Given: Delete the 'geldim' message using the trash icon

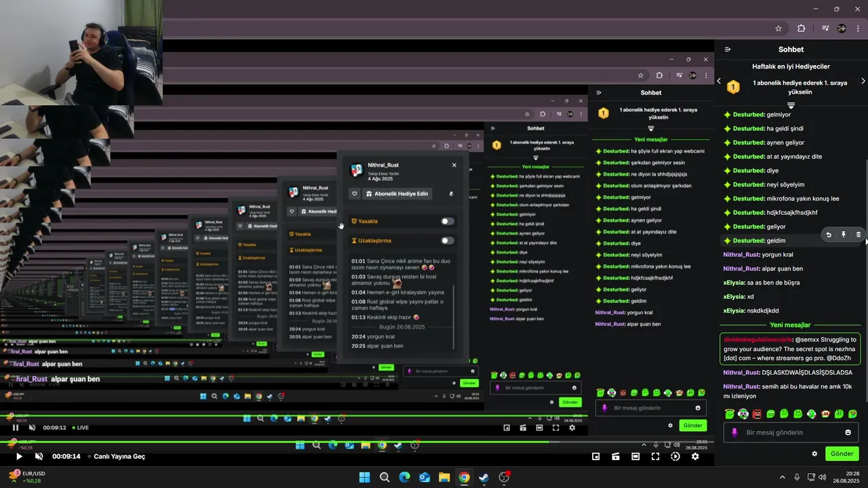Looking at the screenshot, I should [x=858, y=235].
